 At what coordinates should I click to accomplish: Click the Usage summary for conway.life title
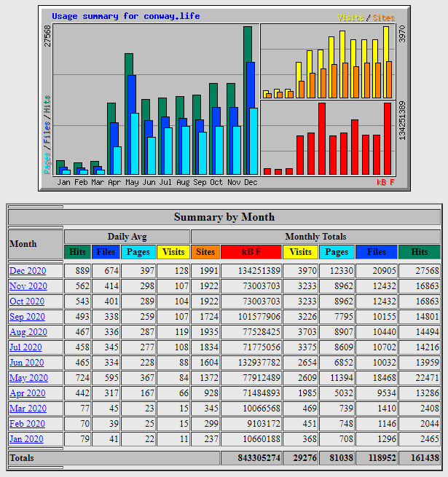(x=126, y=16)
